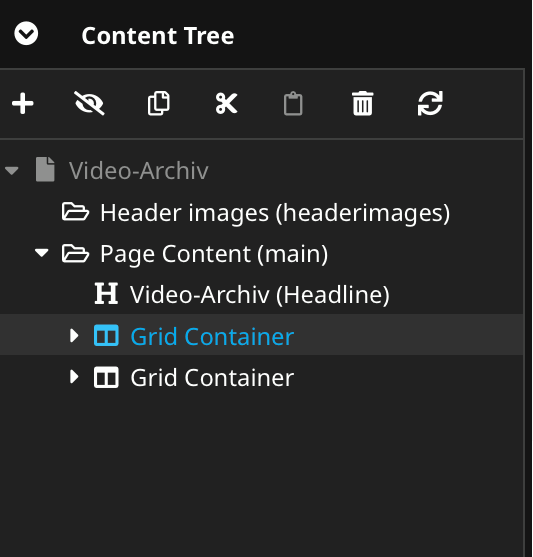Copy the selected node with the copy icon
Viewport: 533px width, 557px height.
click(x=158, y=103)
